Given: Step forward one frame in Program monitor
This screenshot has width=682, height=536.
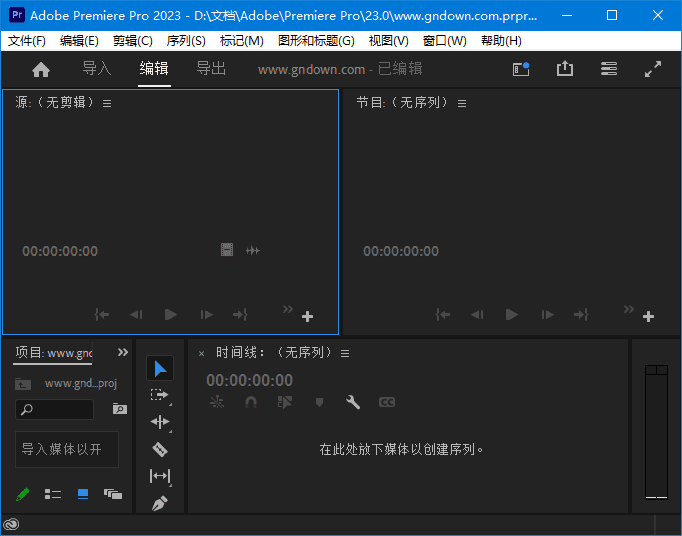Looking at the screenshot, I should click(548, 314).
